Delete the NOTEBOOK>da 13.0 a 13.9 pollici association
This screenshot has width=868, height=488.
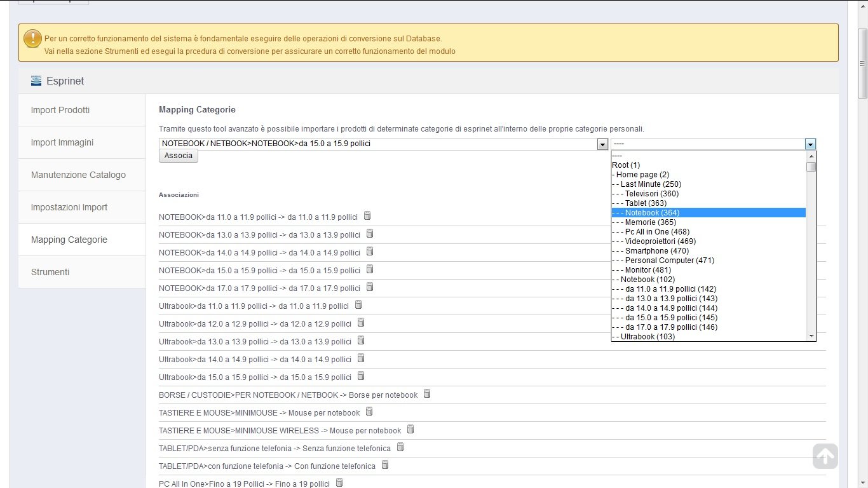(x=370, y=234)
